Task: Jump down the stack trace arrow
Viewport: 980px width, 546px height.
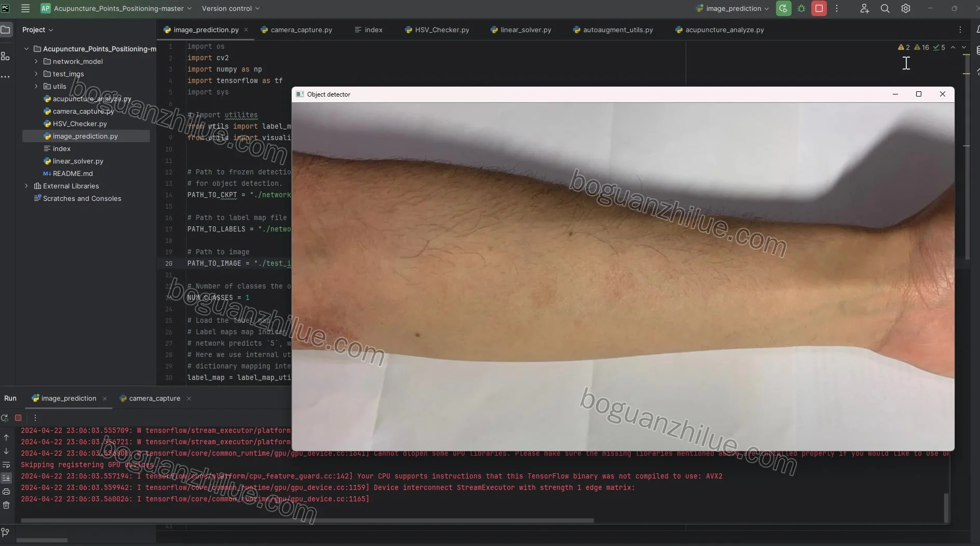Action: pos(6,451)
